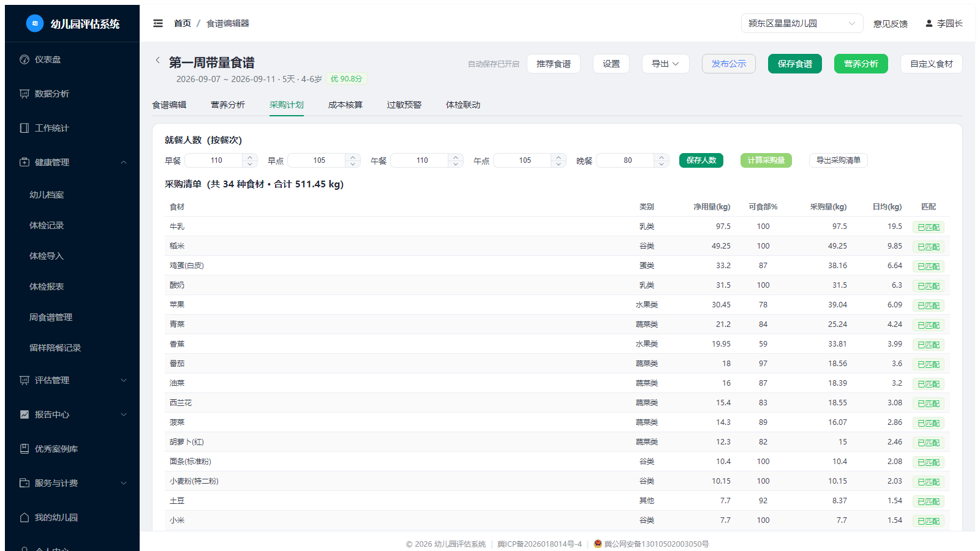Switch to the 过敏预警 tab
The width and height of the screenshot is (980, 551).
tap(404, 105)
